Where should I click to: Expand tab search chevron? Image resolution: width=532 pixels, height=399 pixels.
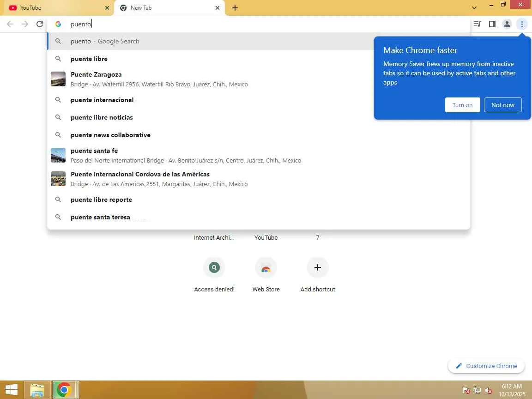474,7
